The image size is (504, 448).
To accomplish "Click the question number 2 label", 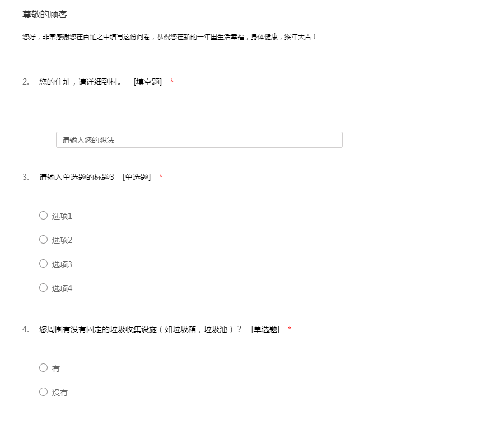I will pyautogui.click(x=26, y=82).
